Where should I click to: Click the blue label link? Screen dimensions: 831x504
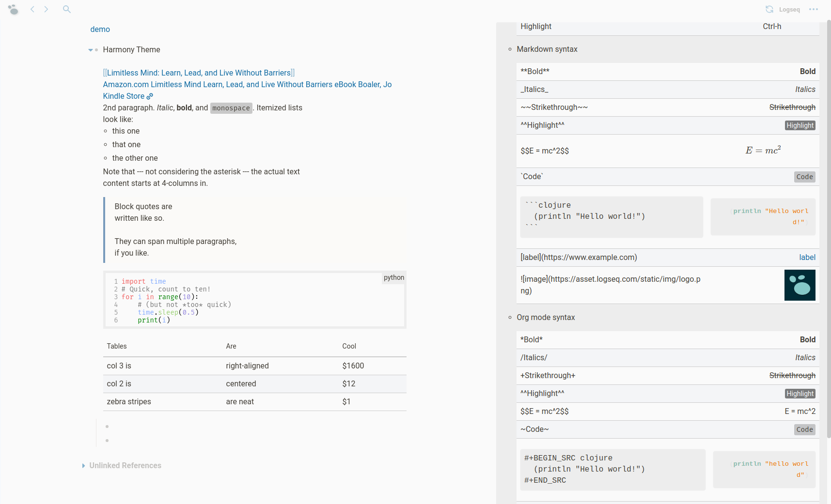coord(807,258)
